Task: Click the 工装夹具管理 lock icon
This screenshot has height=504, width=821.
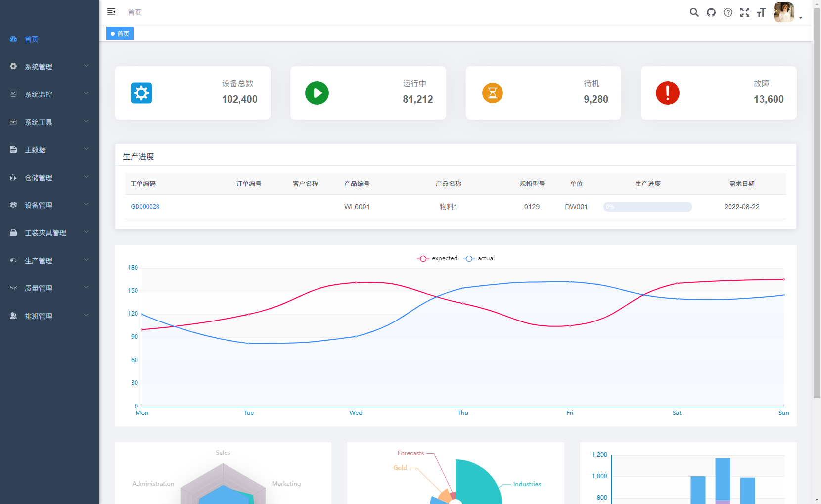Action: click(13, 232)
